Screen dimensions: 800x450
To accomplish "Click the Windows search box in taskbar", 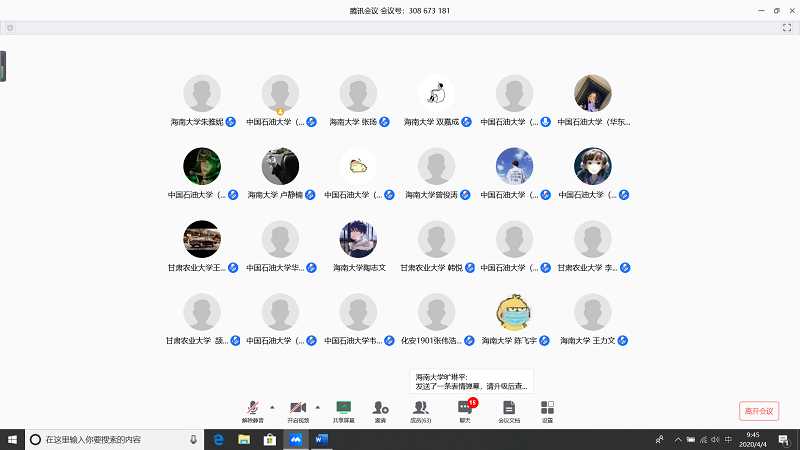I will point(110,439).
